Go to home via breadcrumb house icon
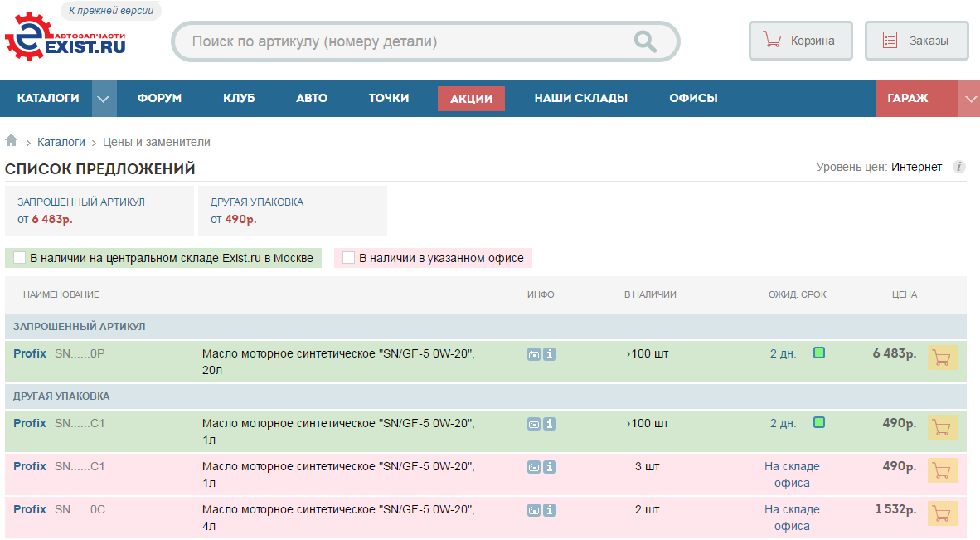This screenshot has height=540, width=980. [12, 141]
